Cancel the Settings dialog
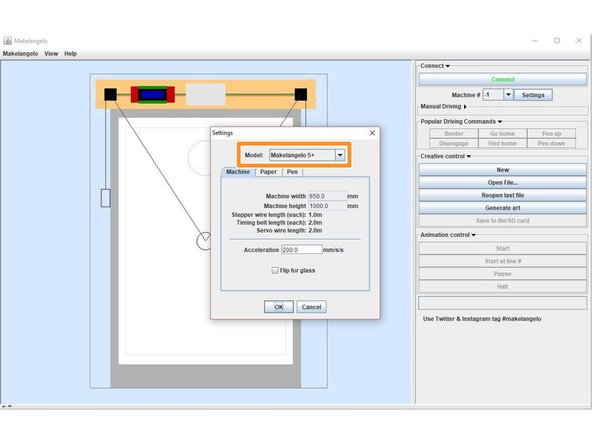 (311, 307)
